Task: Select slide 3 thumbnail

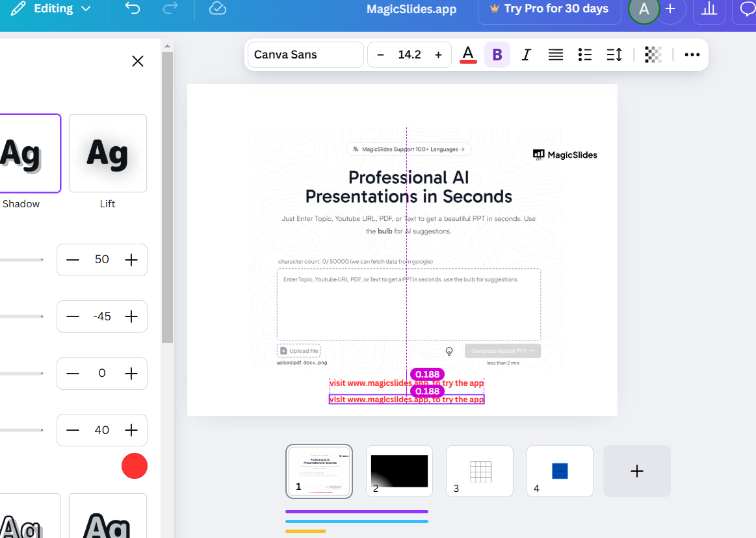Action: tap(480, 471)
